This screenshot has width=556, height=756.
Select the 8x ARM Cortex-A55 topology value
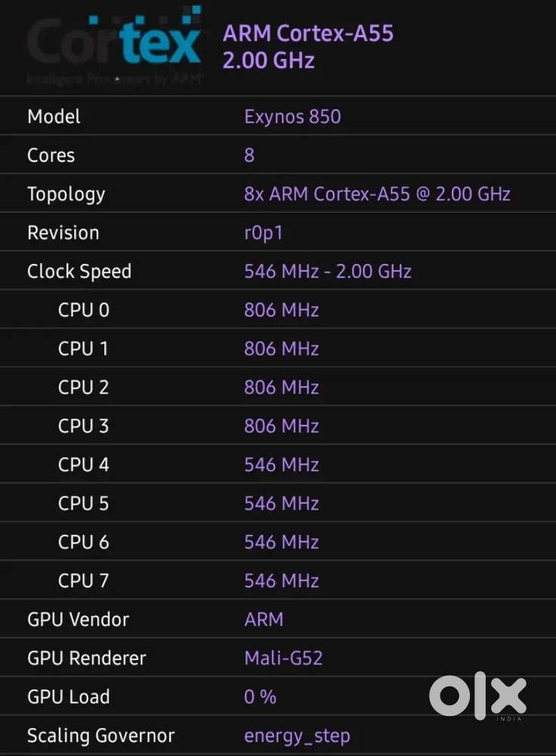377,194
